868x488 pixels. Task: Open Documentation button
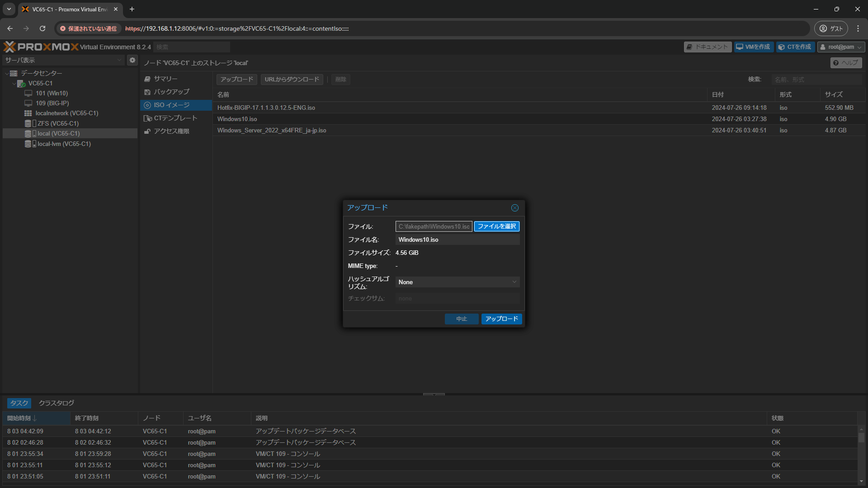pyautogui.click(x=708, y=47)
